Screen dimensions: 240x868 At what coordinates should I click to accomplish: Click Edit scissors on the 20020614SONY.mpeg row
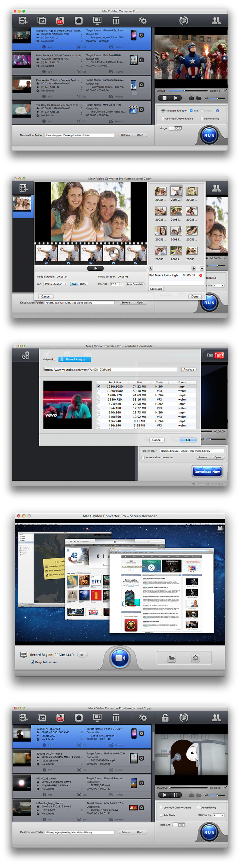click(x=79, y=770)
